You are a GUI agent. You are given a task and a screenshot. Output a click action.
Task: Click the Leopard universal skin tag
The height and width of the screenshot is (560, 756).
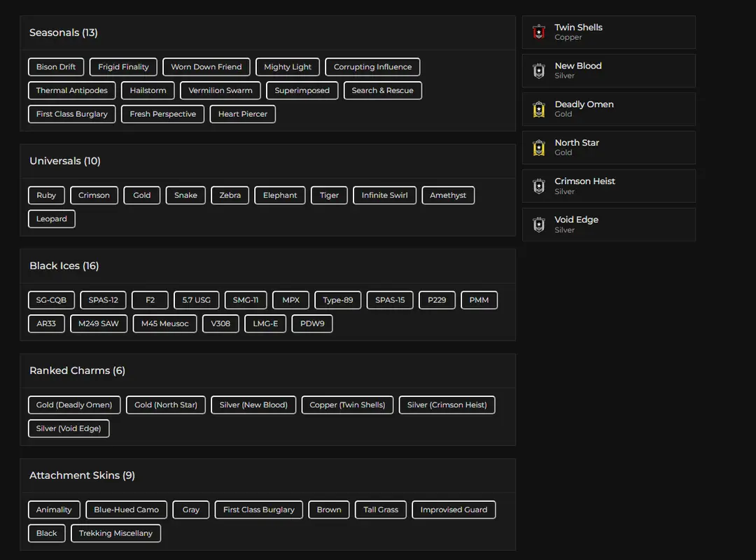tap(52, 219)
